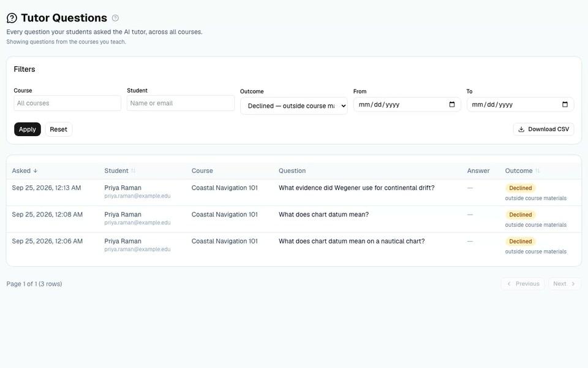588x368 pixels.
Task: Click the From date input
Action: [x=407, y=104]
